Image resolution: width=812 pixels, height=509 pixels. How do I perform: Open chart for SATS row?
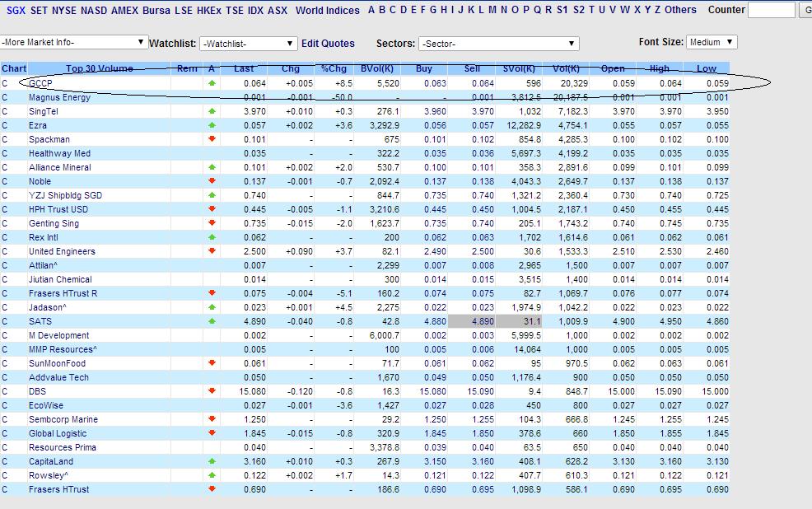5,321
